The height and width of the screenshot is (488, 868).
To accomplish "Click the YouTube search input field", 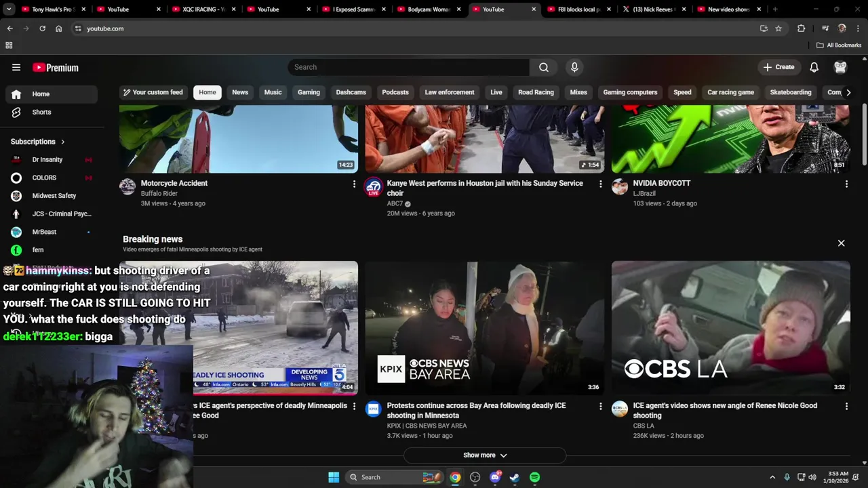I will (x=409, y=67).
